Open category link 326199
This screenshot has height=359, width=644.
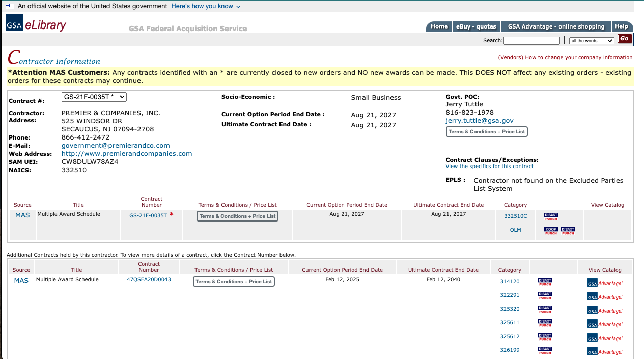click(x=510, y=350)
